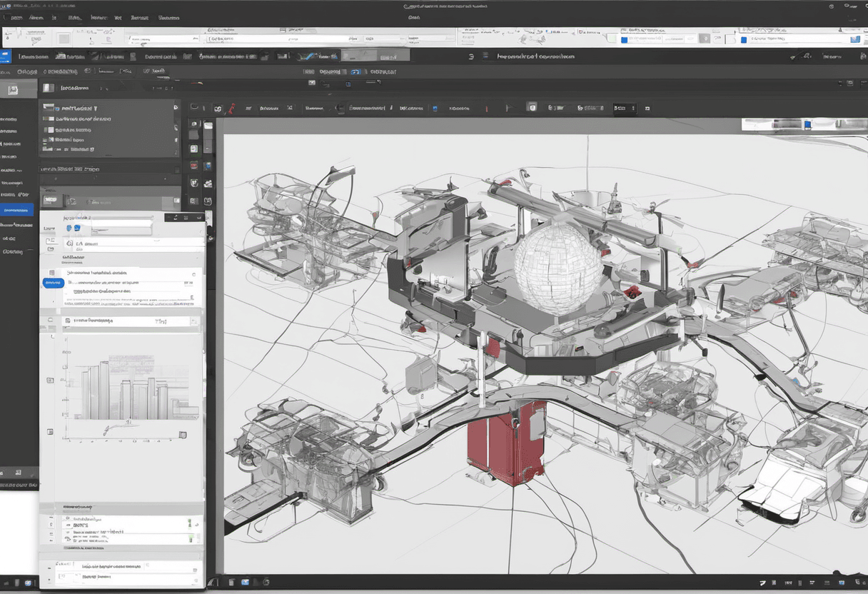Click the blue square icon at top-left corner
This screenshot has height=594, width=868.
(5, 56)
